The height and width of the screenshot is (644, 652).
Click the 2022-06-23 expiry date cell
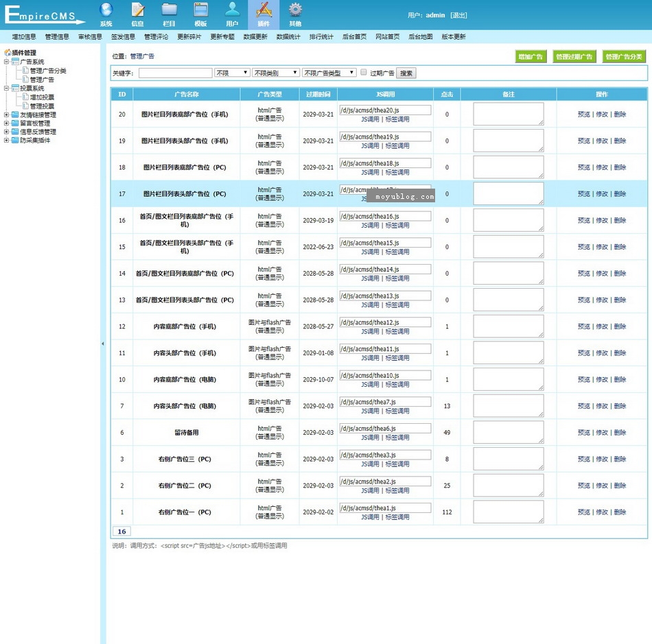[318, 247]
